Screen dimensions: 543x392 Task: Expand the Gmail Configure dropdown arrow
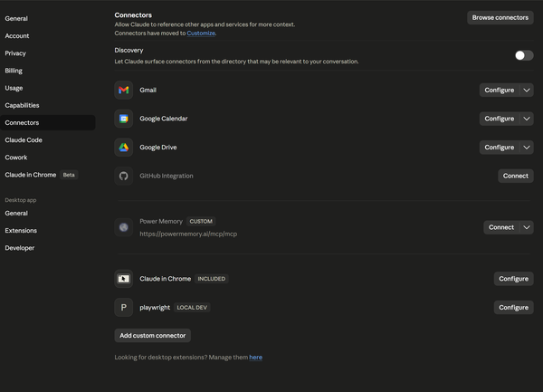527,90
